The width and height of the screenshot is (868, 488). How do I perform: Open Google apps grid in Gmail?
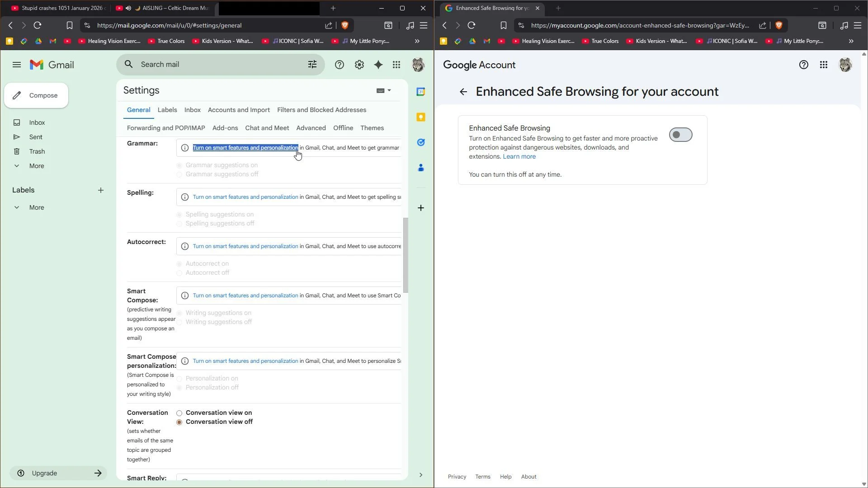[x=396, y=65]
